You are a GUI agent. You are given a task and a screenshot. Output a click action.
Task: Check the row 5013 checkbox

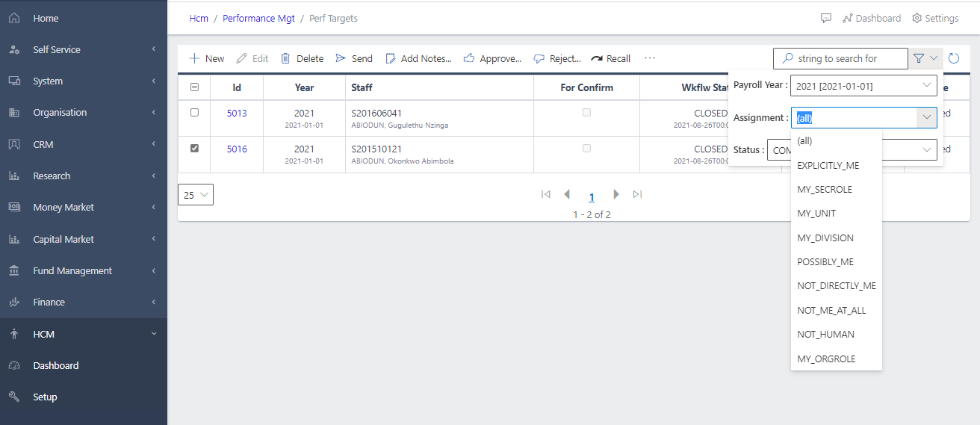click(195, 113)
